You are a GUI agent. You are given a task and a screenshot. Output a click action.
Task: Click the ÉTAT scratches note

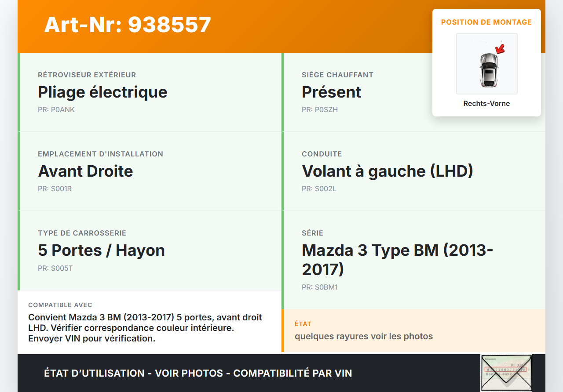pyautogui.click(x=364, y=337)
